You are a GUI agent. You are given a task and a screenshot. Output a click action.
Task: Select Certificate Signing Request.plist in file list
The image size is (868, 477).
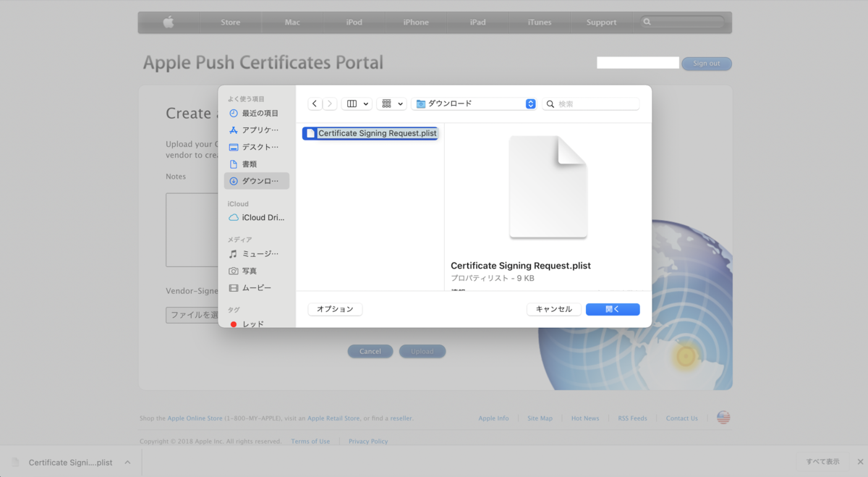tap(370, 133)
